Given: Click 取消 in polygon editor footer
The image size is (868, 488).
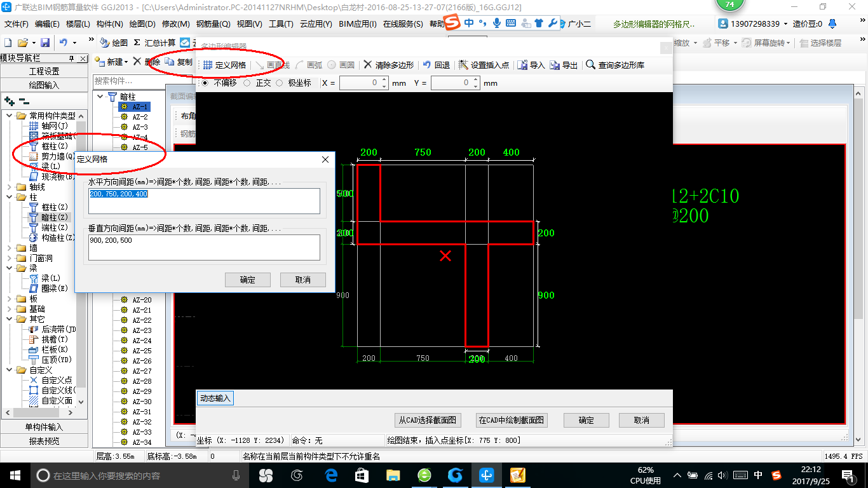Looking at the screenshot, I should 642,421.
